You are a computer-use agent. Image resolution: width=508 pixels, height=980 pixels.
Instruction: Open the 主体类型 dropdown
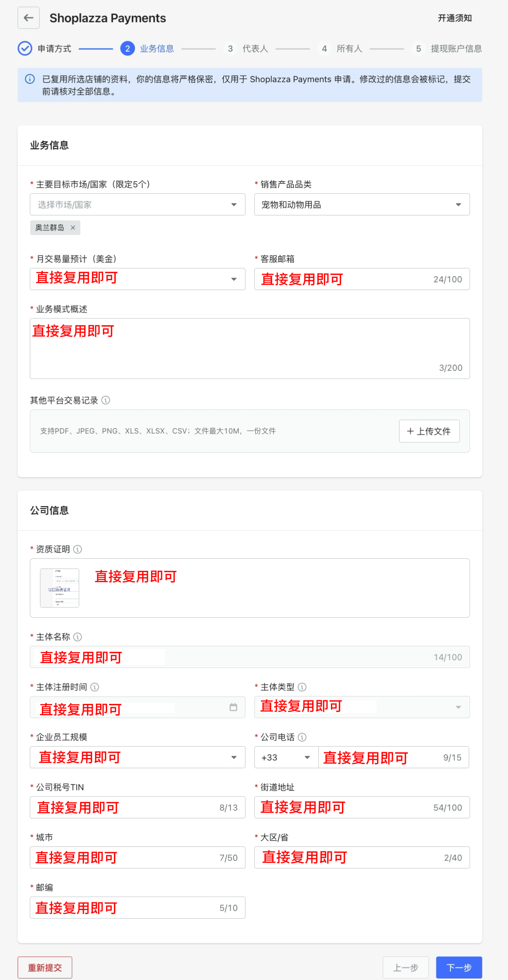click(x=362, y=707)
